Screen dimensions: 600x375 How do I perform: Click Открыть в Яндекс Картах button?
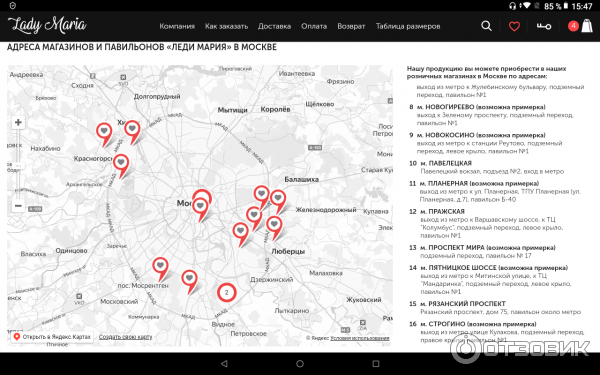[x=52, y=337]
